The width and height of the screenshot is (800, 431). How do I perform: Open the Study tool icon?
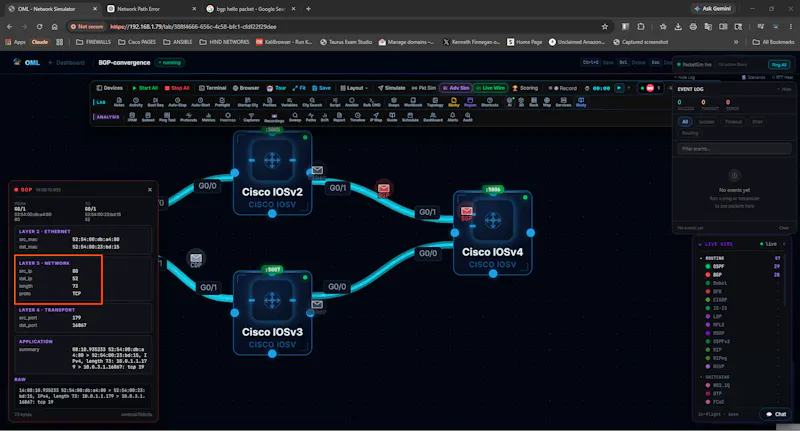tap(581, 102)
